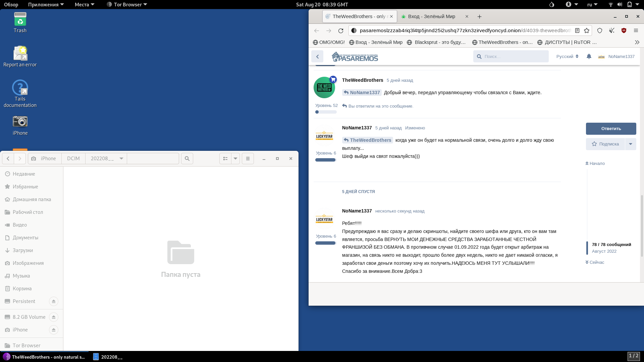This screenshot has height=362, width=644.
Task: Close the Вход - Зелёный Мир tab
Action: click(x=467, y=16)
